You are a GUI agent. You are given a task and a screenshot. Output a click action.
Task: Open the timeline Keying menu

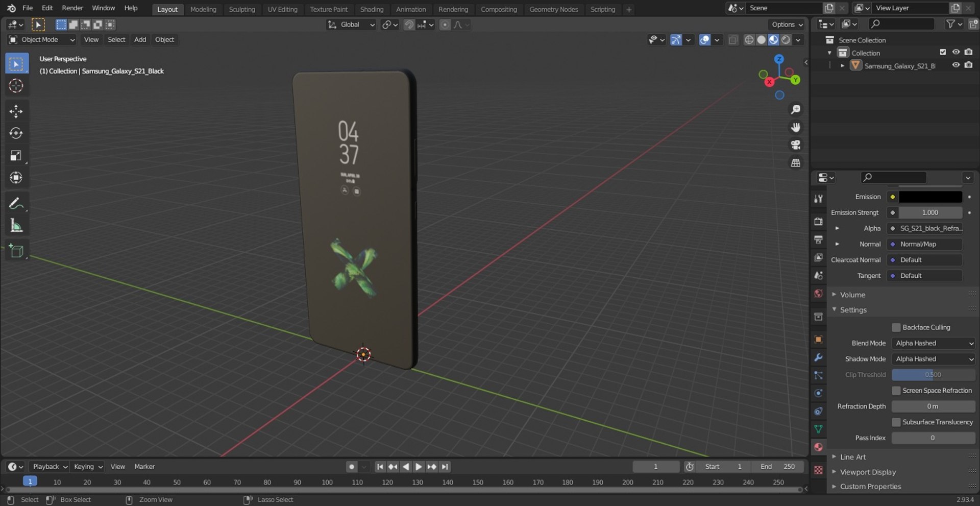(x=87, y=467)
